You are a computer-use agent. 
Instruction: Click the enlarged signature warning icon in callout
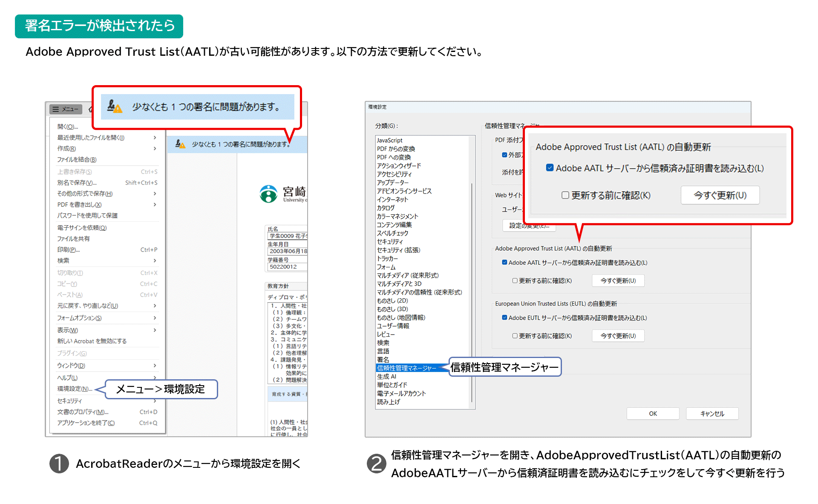(114, 106)
